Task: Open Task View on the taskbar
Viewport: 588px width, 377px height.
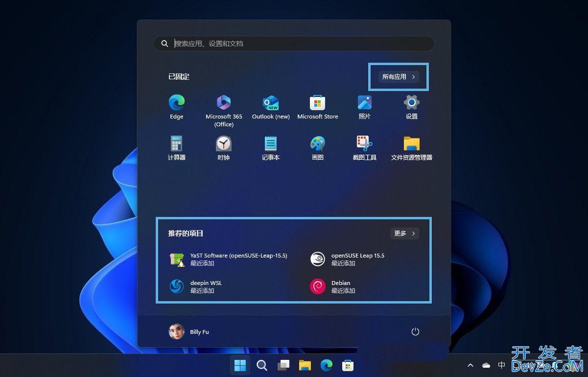Action: click(283, 365)
